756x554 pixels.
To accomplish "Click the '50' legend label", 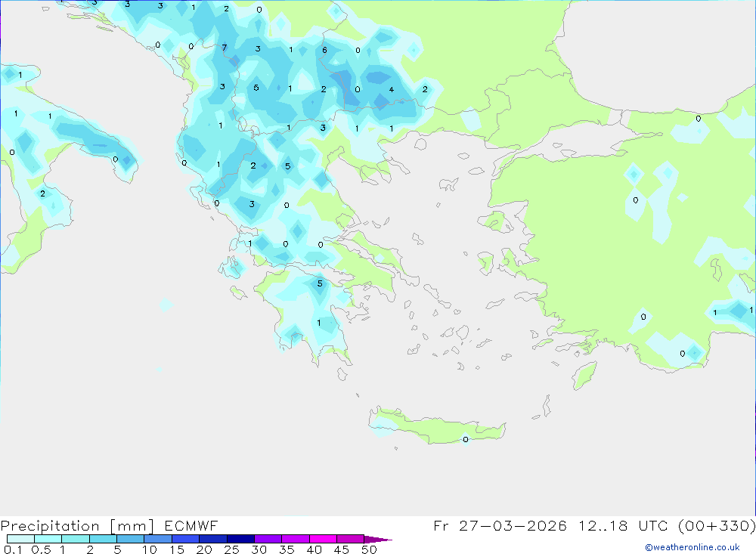I will tap(370, 549).
